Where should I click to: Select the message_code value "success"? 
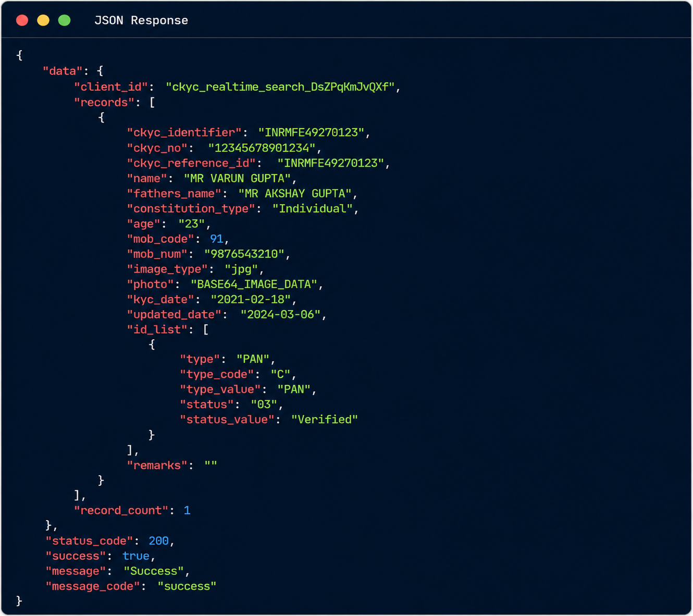point(187,586)
